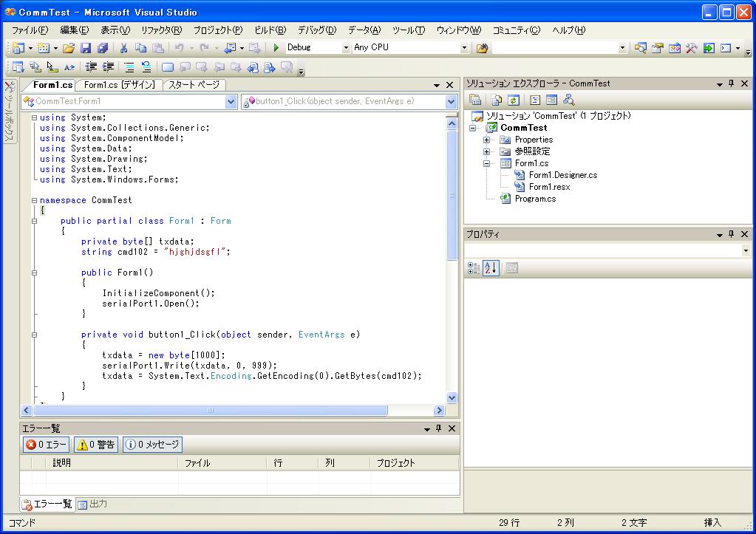This screenshot has width=756, height=534.
Task: Comment out the selected lines
Action: pos(129,67)
